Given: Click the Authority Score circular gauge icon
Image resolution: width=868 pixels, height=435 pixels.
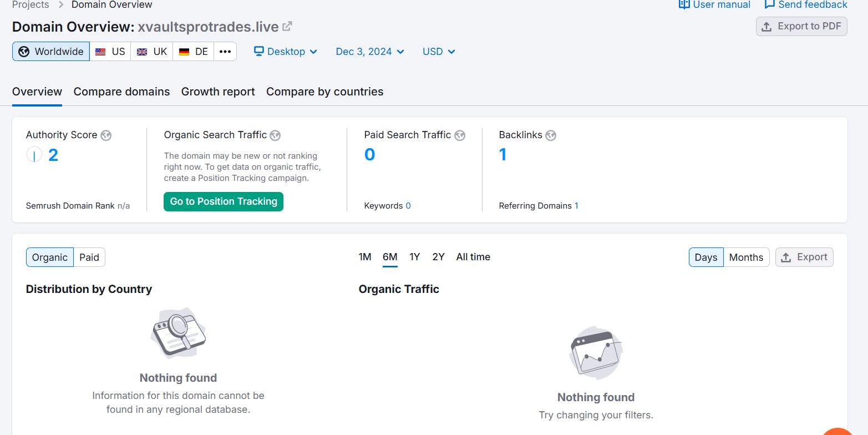Looking at the screenshot, I should pos(34,155).
